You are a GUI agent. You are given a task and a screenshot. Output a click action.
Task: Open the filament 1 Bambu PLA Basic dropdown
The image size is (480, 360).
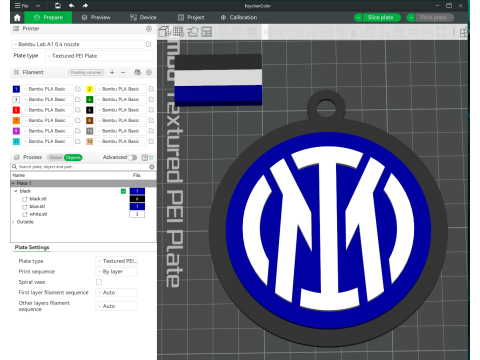[x=47, y=89]
